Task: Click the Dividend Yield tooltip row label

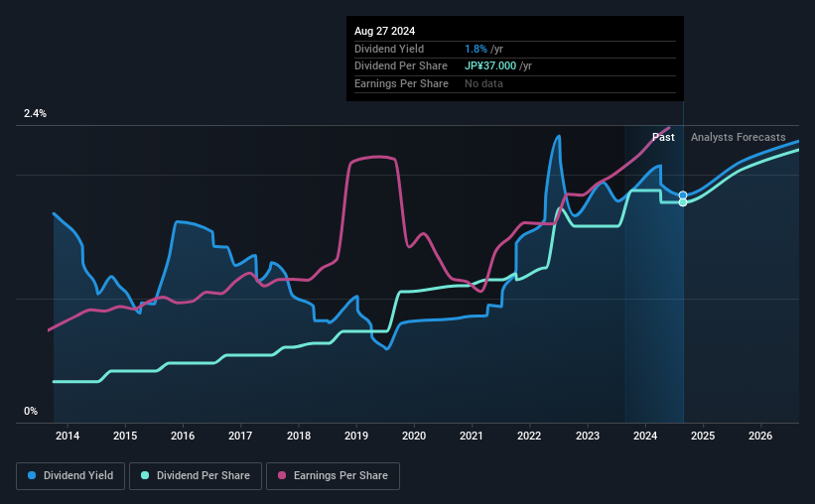Action: (x=389, y=49)
